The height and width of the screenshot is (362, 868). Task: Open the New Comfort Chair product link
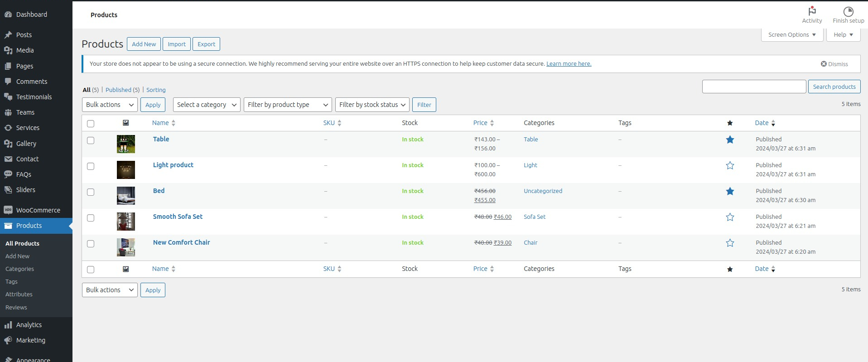pyautogui.click(x=181, y=242)
